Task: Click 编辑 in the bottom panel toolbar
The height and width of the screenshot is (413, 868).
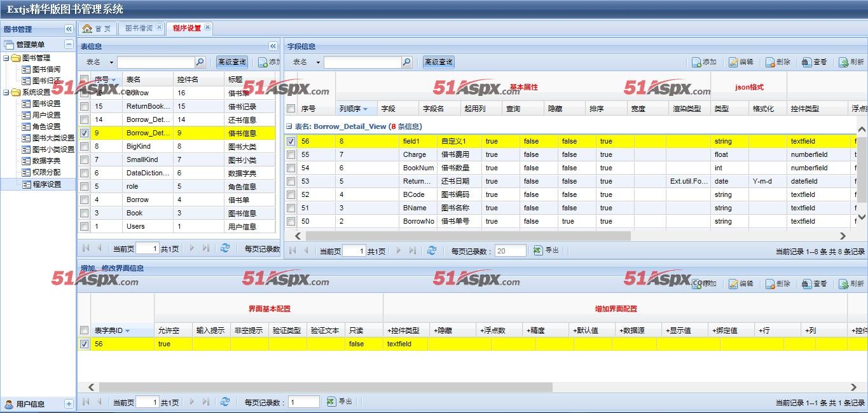Action: pyautogui.click(x=741, y=284)
